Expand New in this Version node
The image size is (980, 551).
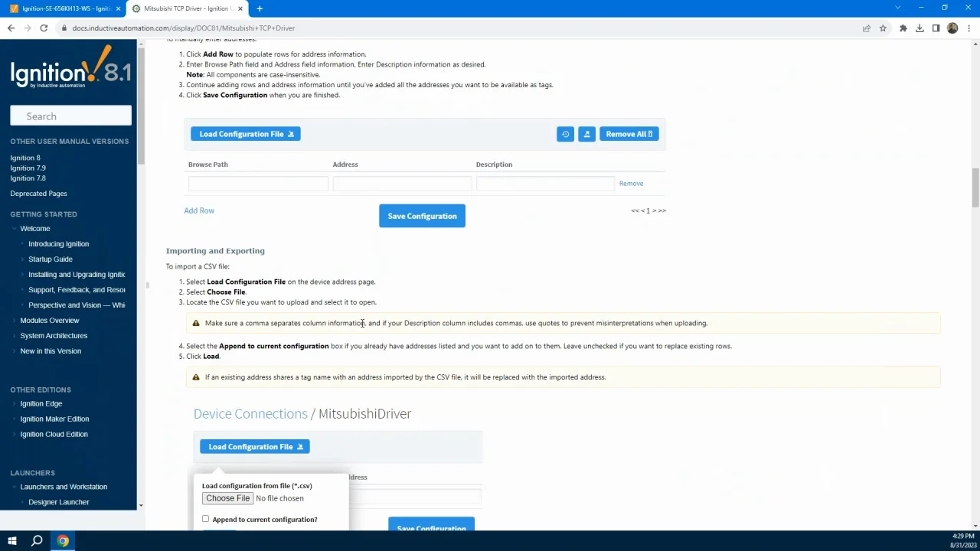15,351
